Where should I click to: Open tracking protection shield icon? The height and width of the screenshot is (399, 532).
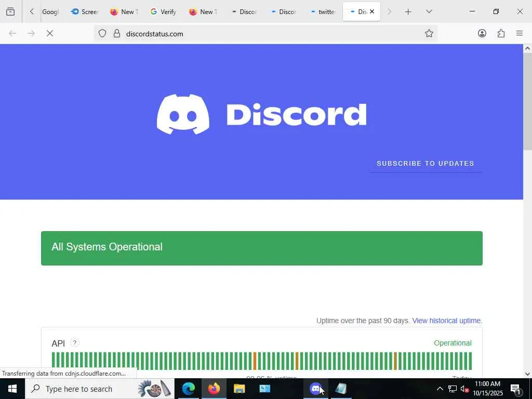coord(102,33)
